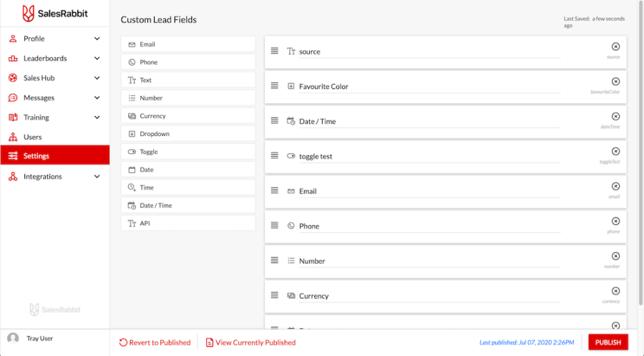
Task: Remove the Currency field from list
Action: 615,291
